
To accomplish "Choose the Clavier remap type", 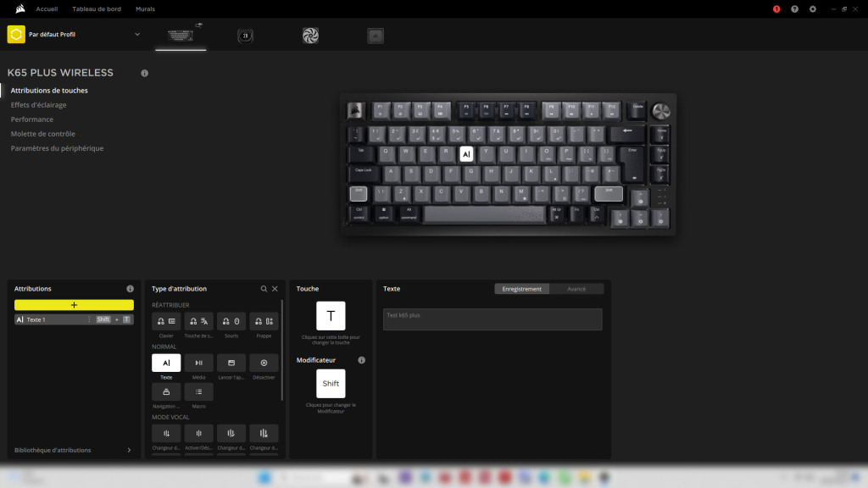I will coord(166,321).
